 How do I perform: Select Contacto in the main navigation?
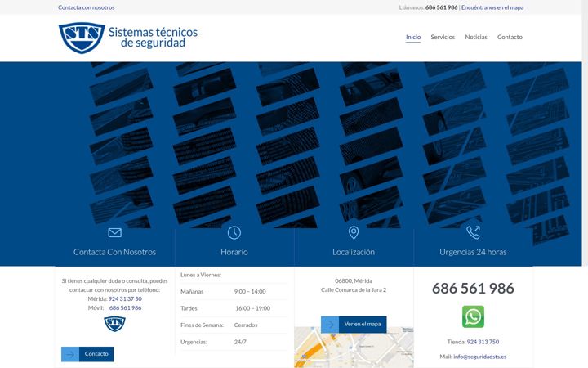[x=510, y=37]
